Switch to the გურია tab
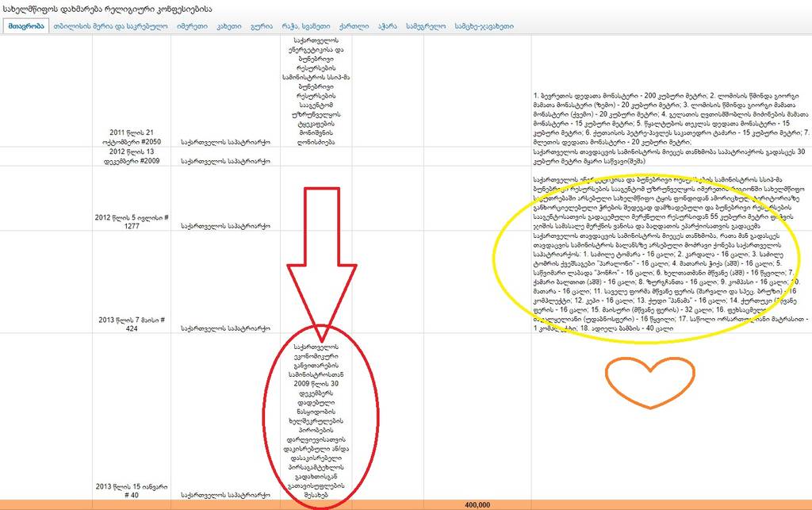 262,26
